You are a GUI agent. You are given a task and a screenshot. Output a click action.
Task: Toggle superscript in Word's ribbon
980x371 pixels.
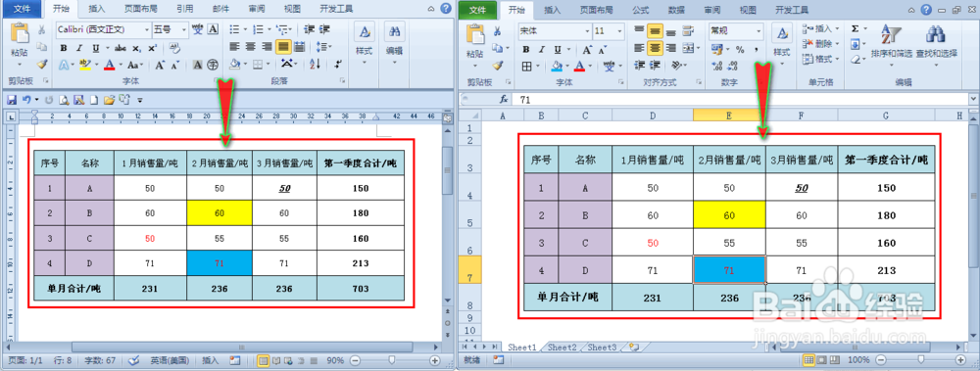(152, 48)
